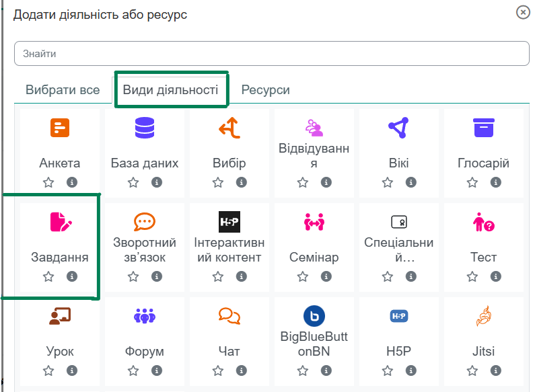Screen dimensions: 535x392
Task: Add the Завдання assignment activity
Action: click(x=60, y=222)
